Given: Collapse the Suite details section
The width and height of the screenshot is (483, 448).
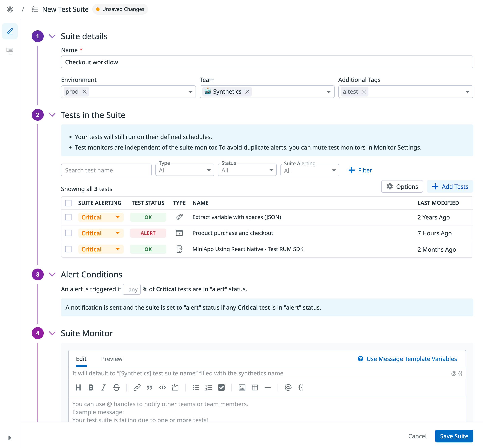Looking at the screenshot, I should pos(52,36).
